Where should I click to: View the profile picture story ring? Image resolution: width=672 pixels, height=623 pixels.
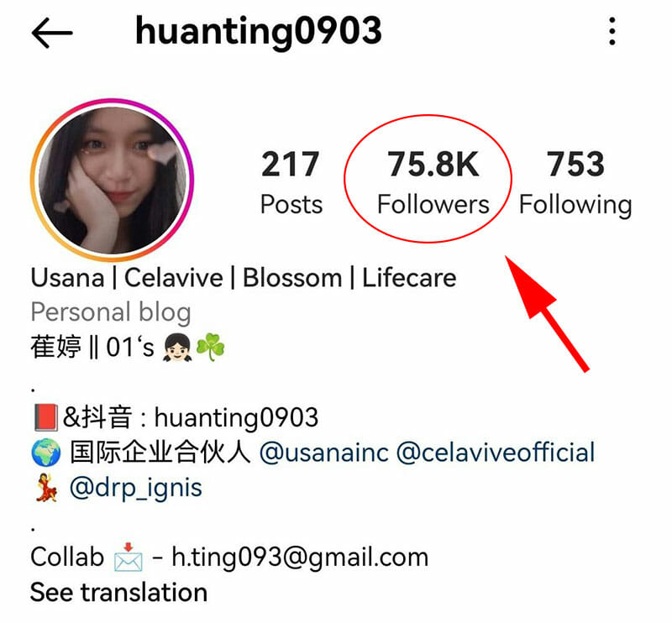[x=112, y=180]
